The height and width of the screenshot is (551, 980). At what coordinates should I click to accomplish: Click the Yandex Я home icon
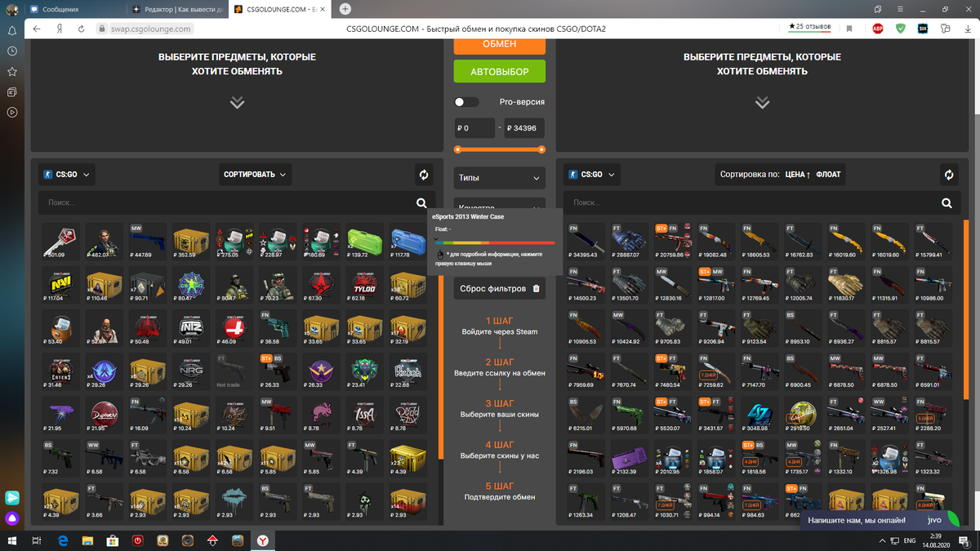(x=60, y=29)
